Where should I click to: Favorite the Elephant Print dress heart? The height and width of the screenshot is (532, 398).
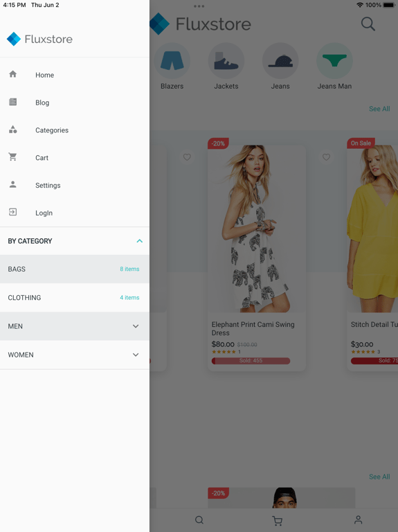pyautogui.click(x=326, y=157)
